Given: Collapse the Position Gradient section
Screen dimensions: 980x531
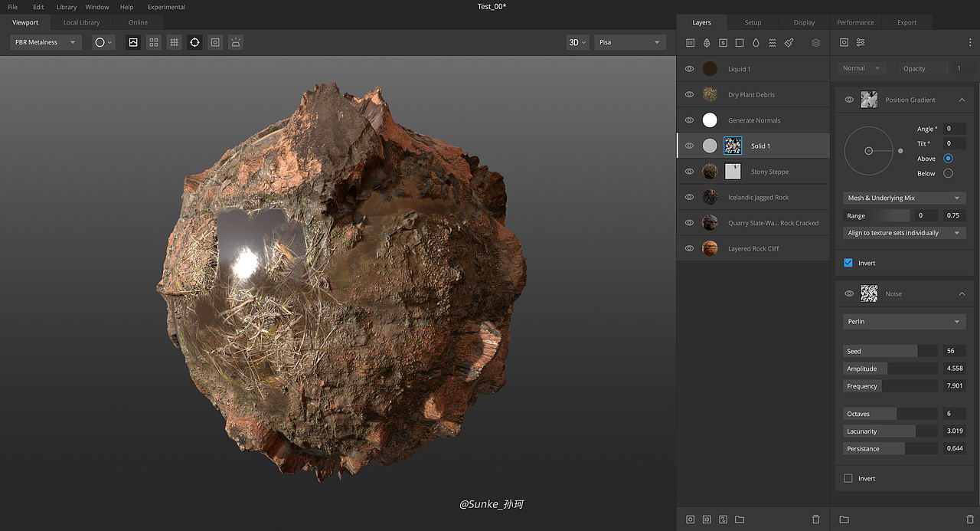Looking at the screenshot, I should tap(962, 100).
